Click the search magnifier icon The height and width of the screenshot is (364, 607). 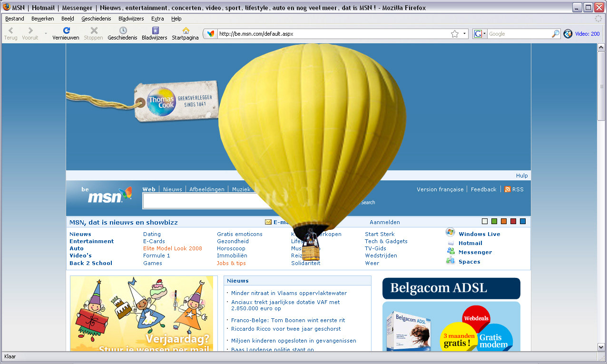(556, 34)
